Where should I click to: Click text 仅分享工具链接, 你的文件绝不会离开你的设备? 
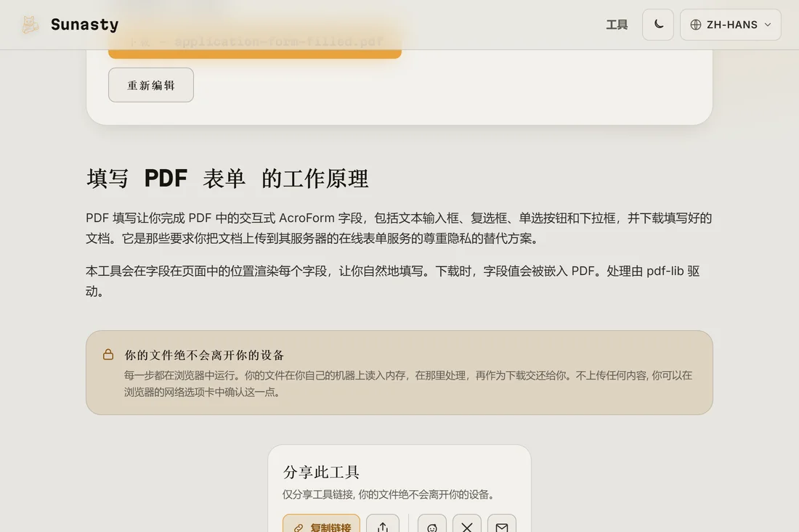[x=389, y=494]
